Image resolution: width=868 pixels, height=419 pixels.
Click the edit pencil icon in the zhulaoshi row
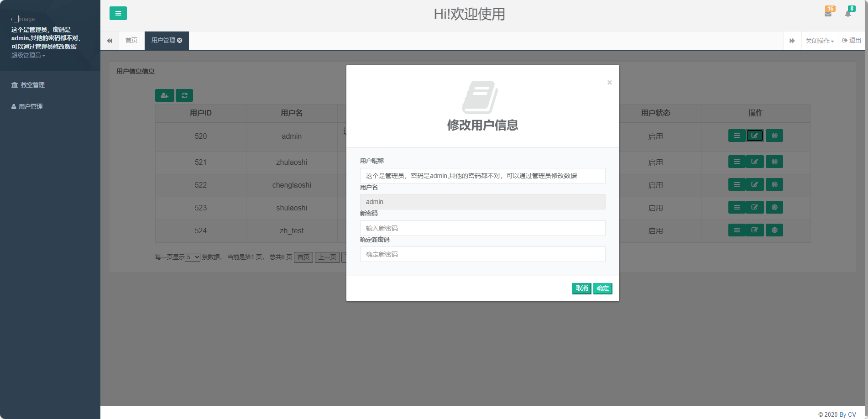pos(754,161)
